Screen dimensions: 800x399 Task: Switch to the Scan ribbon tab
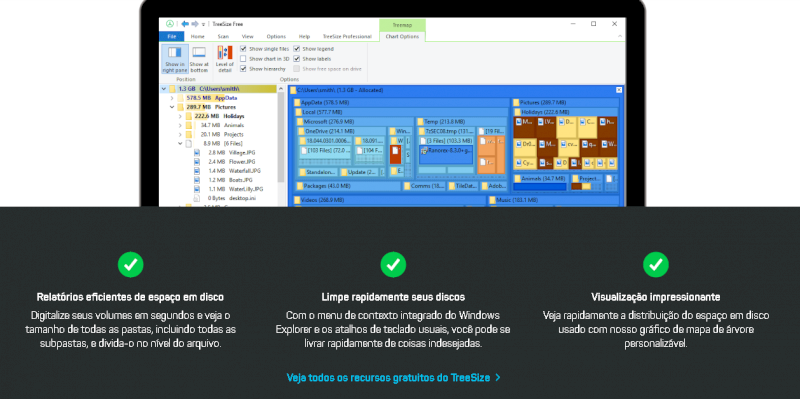(223, 37)
